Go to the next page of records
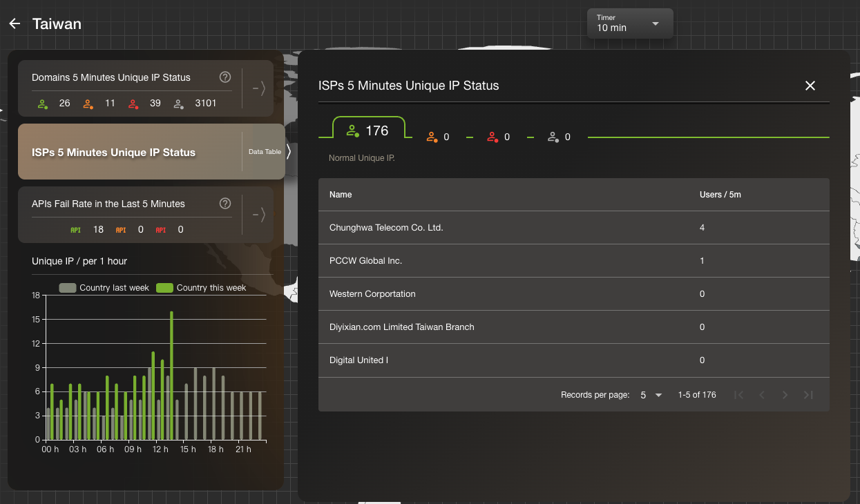Screen dimensions: 860x504 point(785,395)
